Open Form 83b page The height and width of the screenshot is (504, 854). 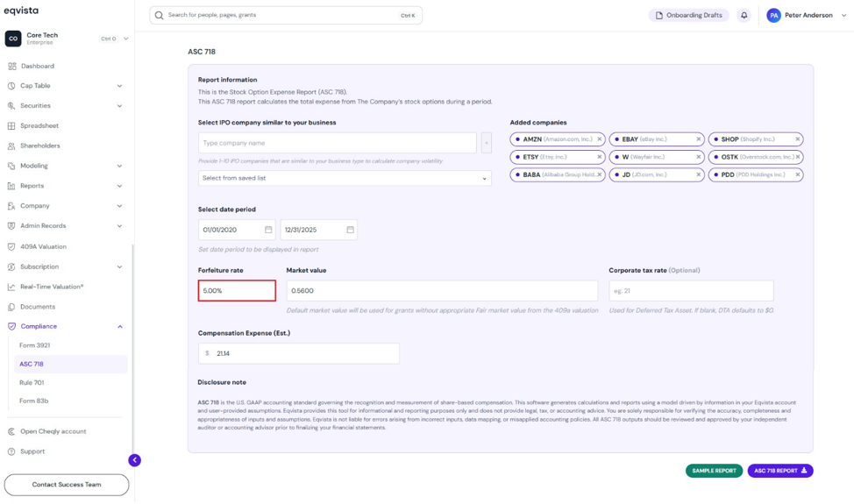click(x=34, y=401)
